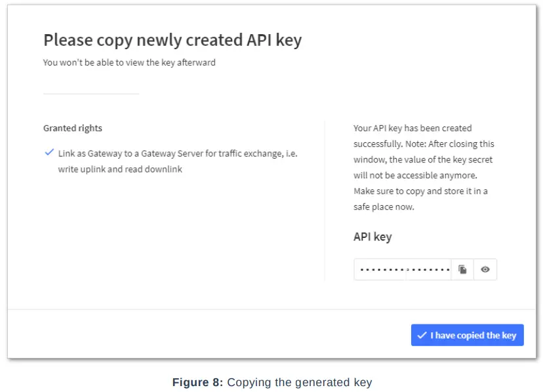Click the blue checkmark beside the granted right
The image size is (543, 392).
(x=49, y=152)
